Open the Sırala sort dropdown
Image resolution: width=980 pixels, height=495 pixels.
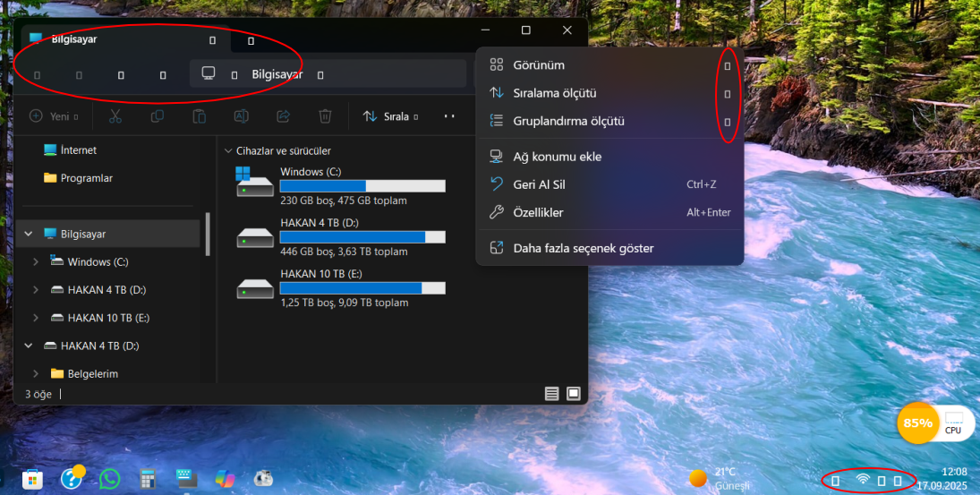pyautogui.click(x=390, y=116)
